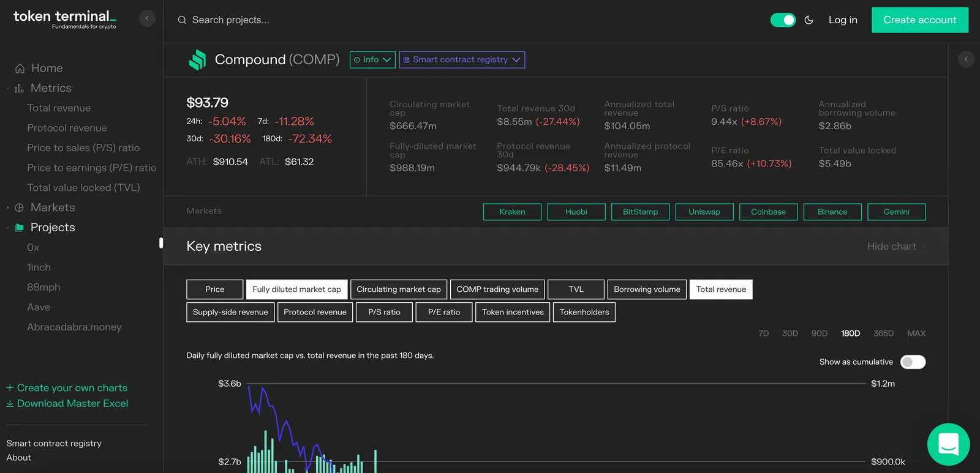Viewport: 980px width, 473px height.
Task: Collapse the Metrics tree section
Action: point(8,89)
